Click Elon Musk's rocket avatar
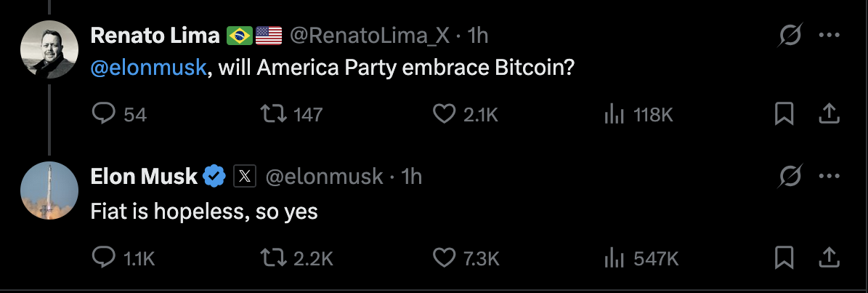Viewport: 868px width, 293px height. tap(49, 190)
